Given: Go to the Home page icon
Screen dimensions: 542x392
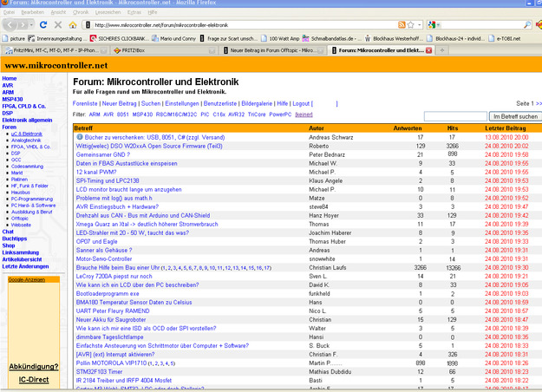Looking at the screenshot, I should coord(73,25).
